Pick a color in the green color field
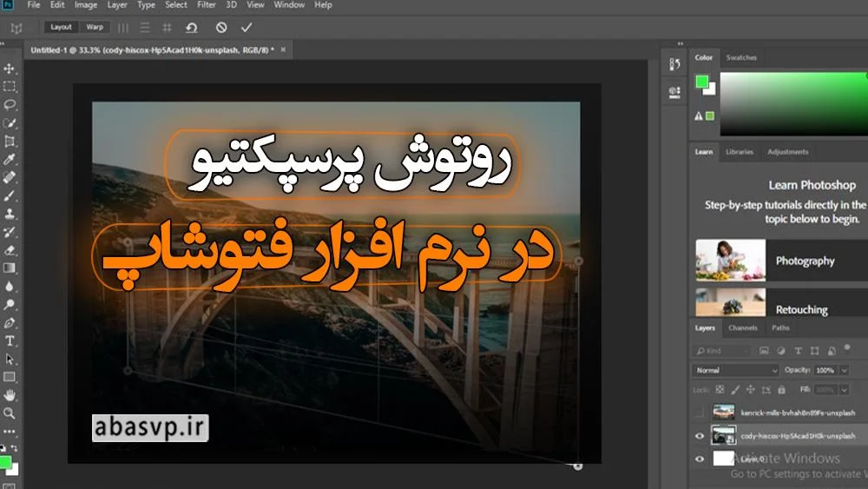The height and width of the screenshot is (489, 868). (x=794, y=103)
